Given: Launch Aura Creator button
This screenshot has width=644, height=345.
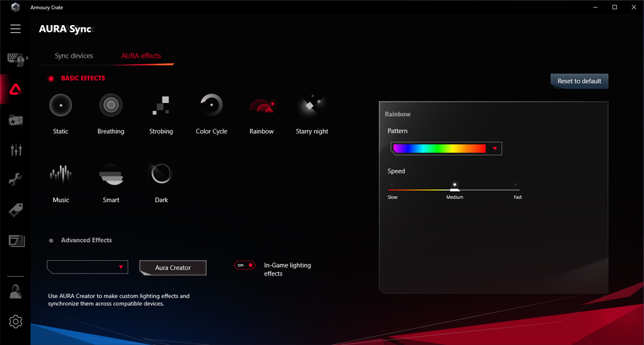Looking at the screenshot, I should point(173,268).
